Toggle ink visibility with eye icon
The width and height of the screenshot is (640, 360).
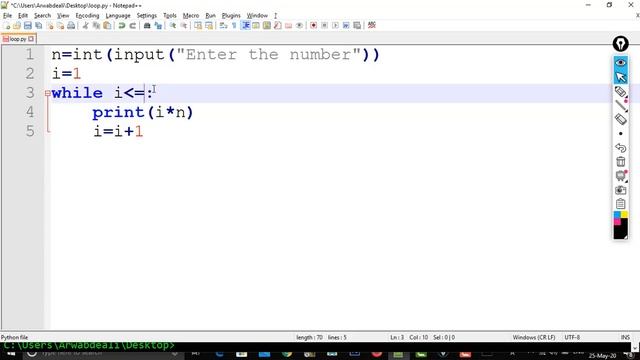pyautogui.click(x=620, y=63)
